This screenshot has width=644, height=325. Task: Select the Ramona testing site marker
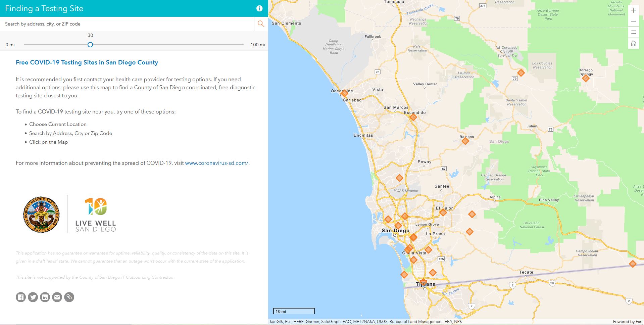[465, 141]
